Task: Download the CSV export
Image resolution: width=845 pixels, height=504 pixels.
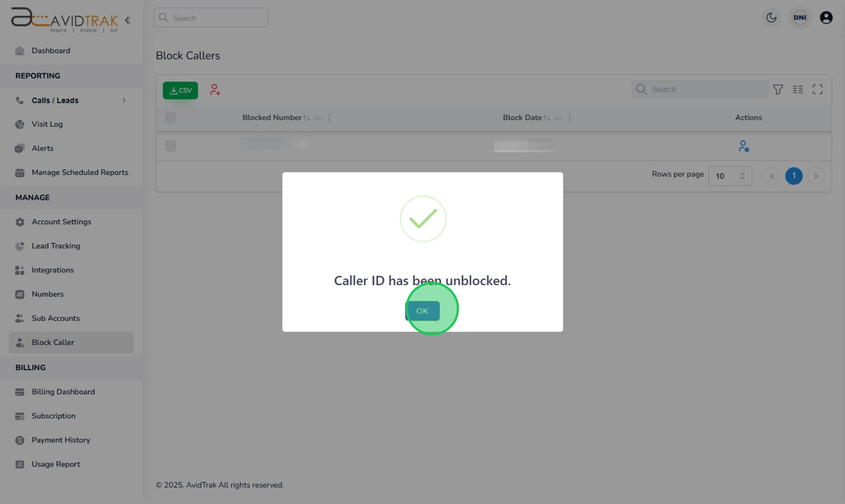Action: point(180,91)
